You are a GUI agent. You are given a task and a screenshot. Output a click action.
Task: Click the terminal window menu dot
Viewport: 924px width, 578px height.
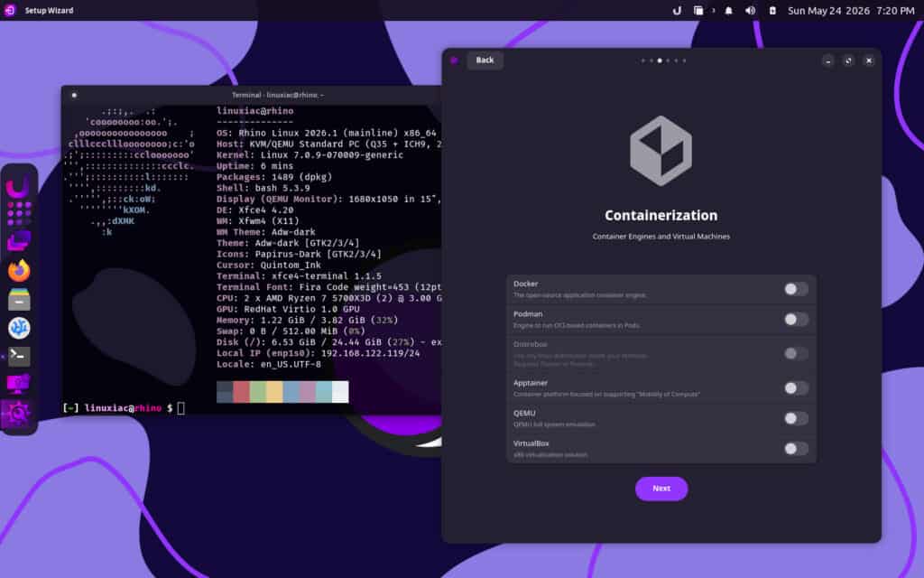74,95
